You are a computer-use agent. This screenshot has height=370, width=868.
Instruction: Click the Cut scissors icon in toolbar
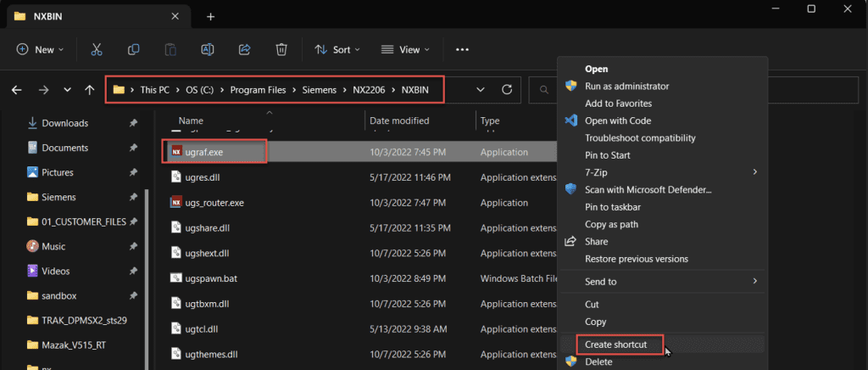click(97, 49)
